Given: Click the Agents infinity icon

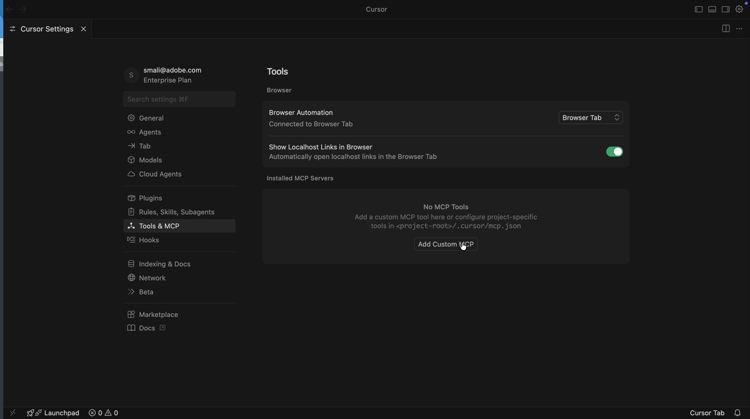Looking at the screenshot, I should tap(131, 132).
